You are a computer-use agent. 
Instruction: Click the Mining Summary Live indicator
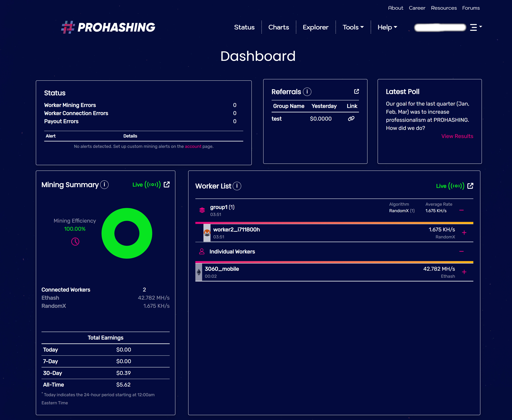click(146, 185)
